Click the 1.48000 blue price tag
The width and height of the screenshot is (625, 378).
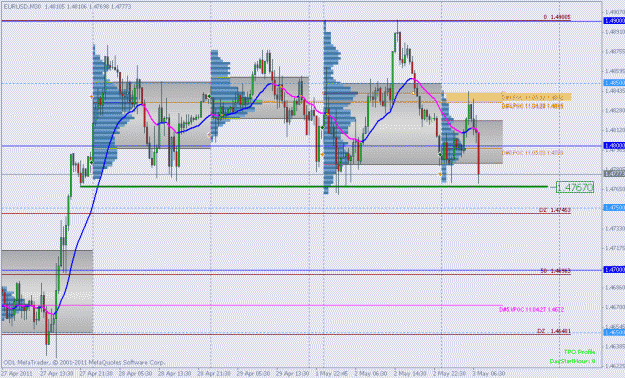(614, 146)
